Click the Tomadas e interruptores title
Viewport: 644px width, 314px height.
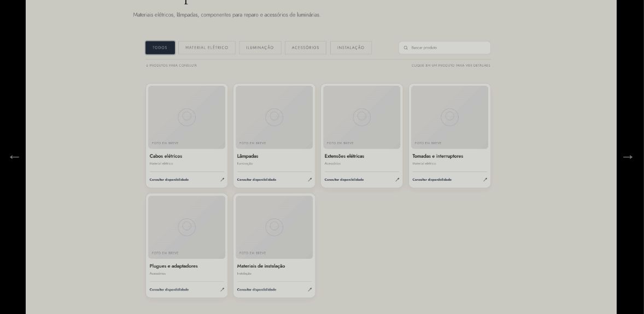[x=438, y=156]
